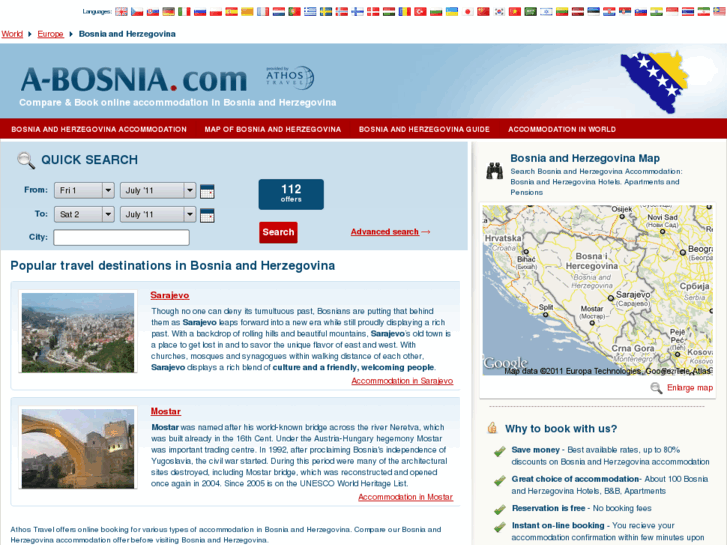
Task: Select the Israeli flag language
Action: [x=547, y=12]
